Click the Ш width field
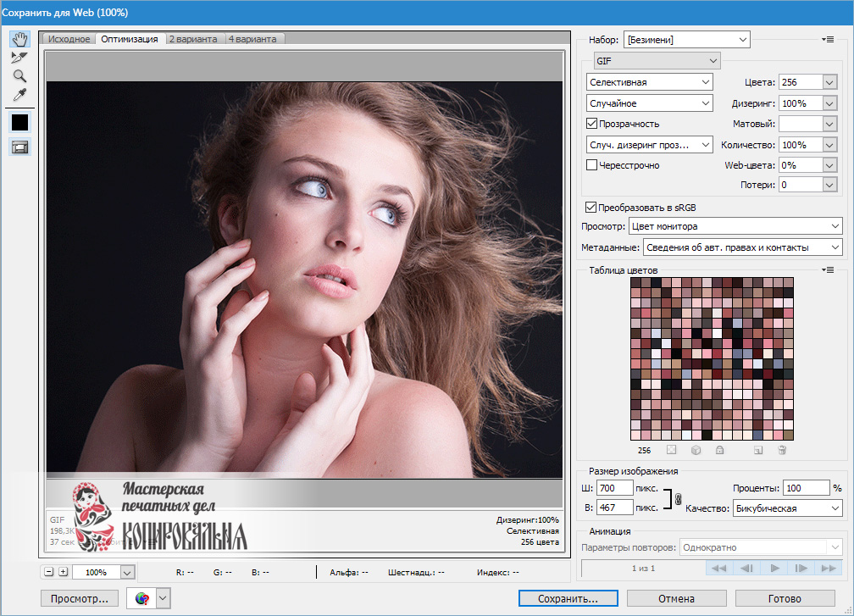The width and height of the screenshot is (854, 616). point(615,488)
